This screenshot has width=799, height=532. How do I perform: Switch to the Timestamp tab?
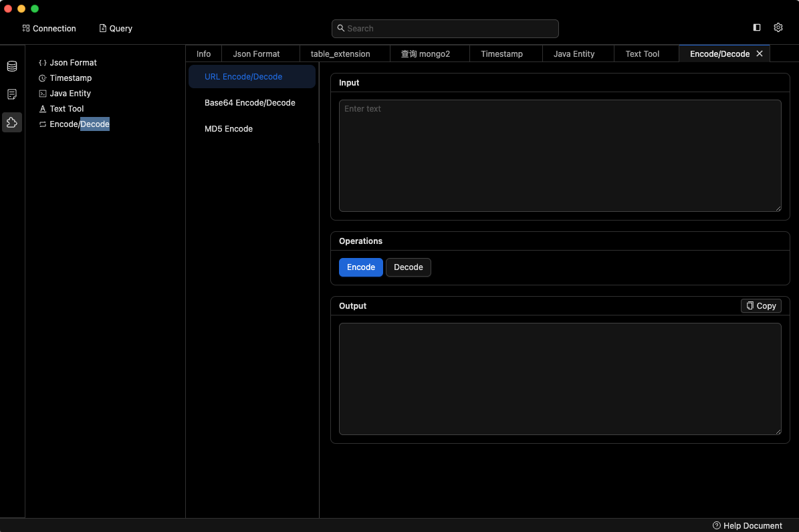pos(501,54)
